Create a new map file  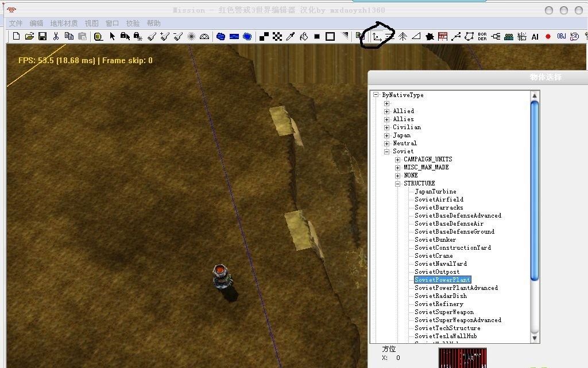16,36
